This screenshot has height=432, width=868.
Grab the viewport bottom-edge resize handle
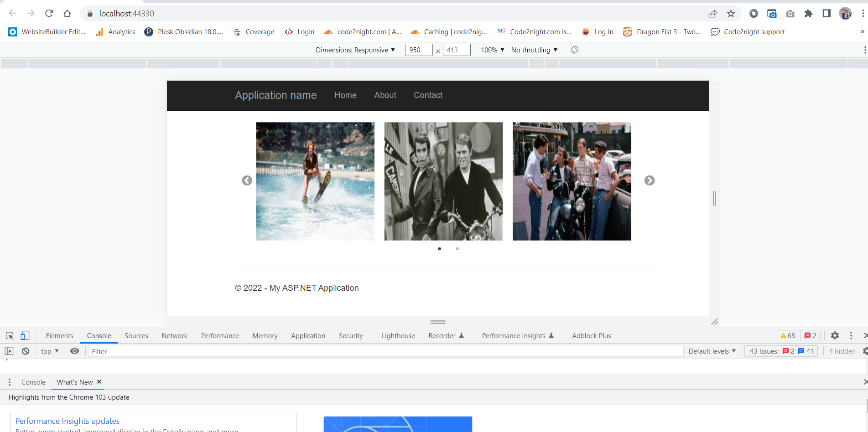coord(438,322)
